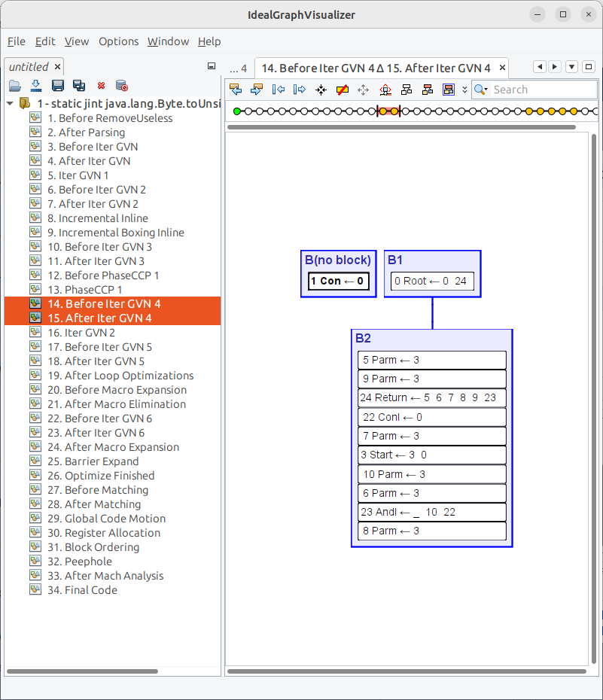Screen dimensions: 603x700
Task: Click the Import download-arrow icon
Action: coord(35,86)
